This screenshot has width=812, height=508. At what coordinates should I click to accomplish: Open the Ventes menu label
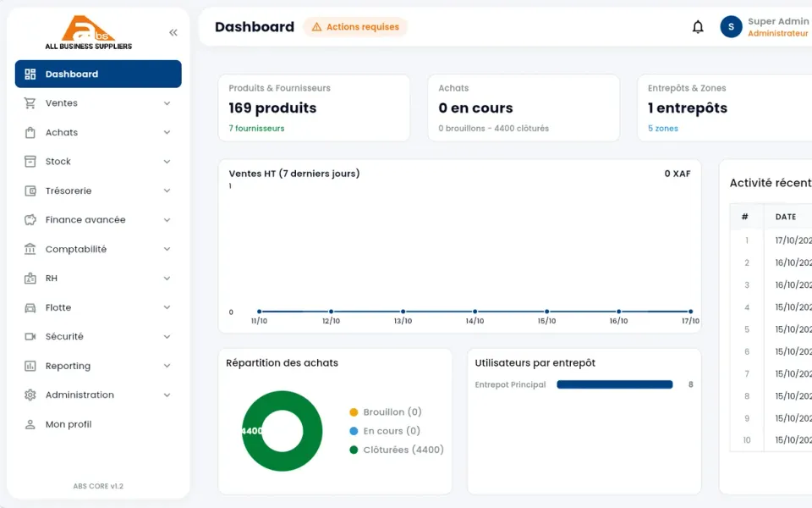click(62, 103)
